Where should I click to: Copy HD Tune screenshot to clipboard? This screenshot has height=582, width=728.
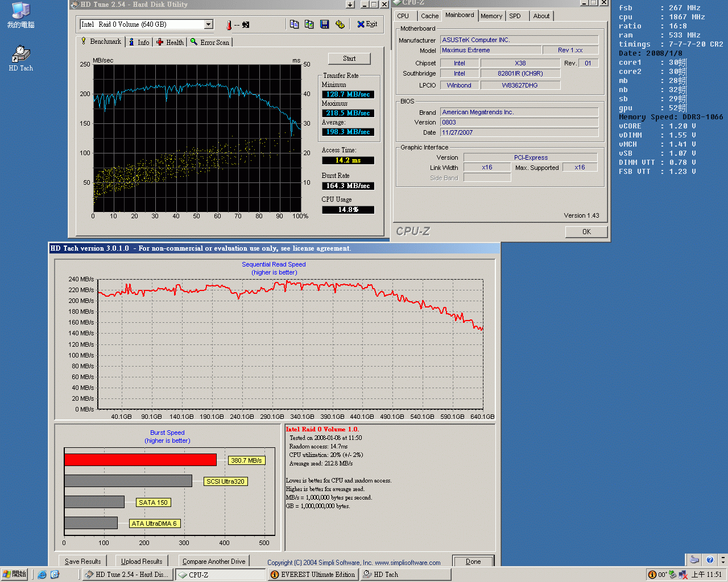(x=309, y=24)
